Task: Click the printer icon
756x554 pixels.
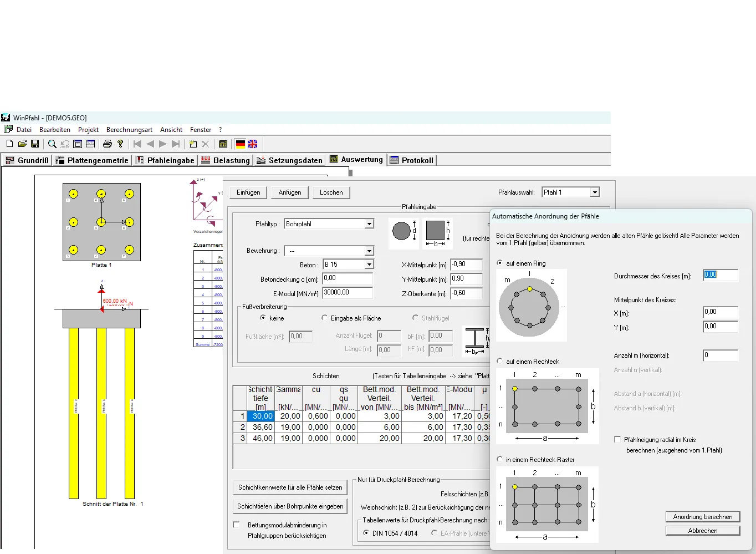Action: pyautogui.click(x=108, y=144)
